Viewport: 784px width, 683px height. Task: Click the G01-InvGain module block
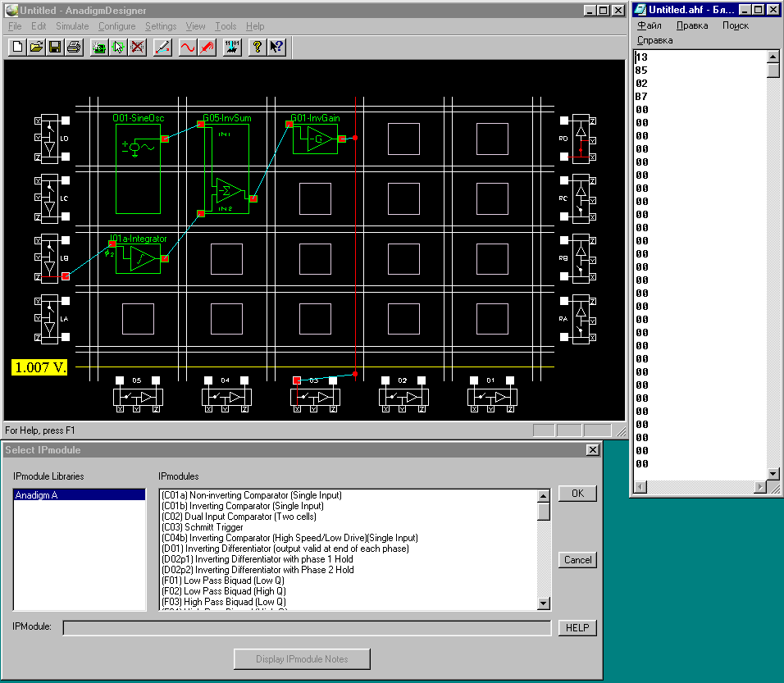[x=315, y=140]
